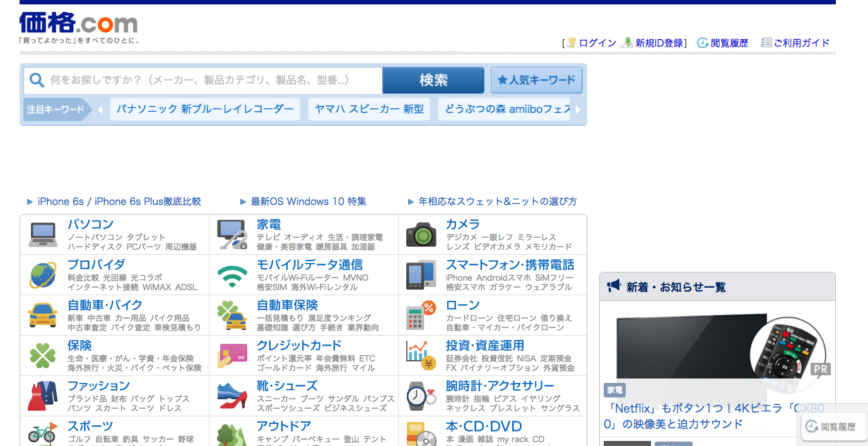Click the MVNO subcategory link
This screenshot has height=446, width=868.
(x=355, y=278)
